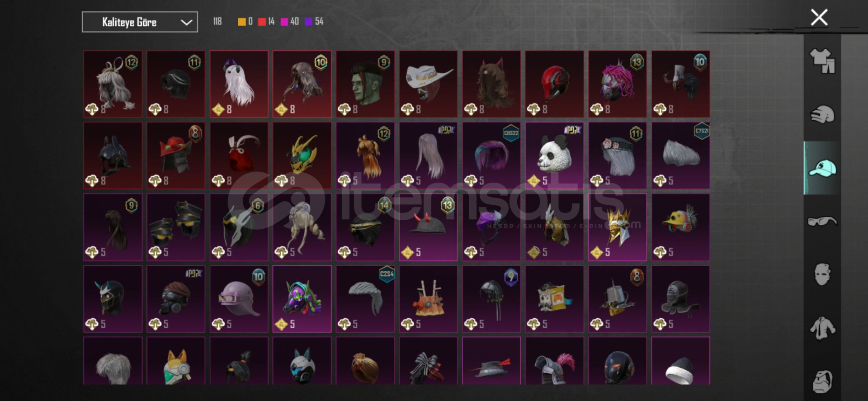Pick the yellow duck headphones headgear

[x=680, y=227]
